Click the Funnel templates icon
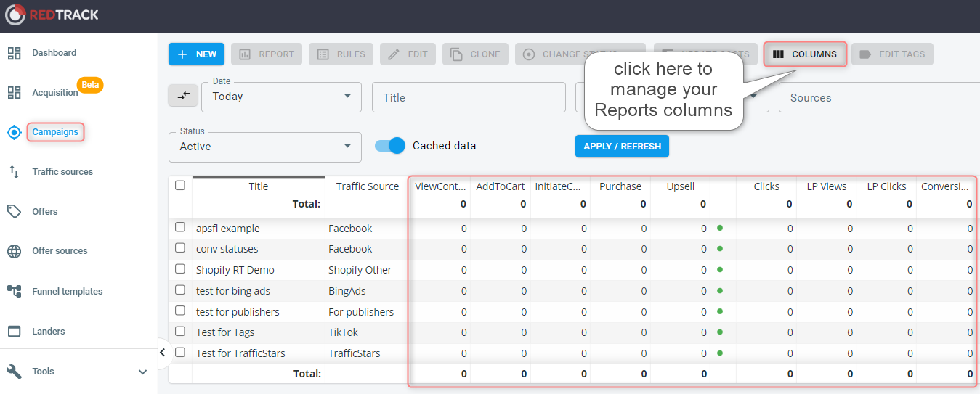Screen dimensions: 980x394 [14, 291]
